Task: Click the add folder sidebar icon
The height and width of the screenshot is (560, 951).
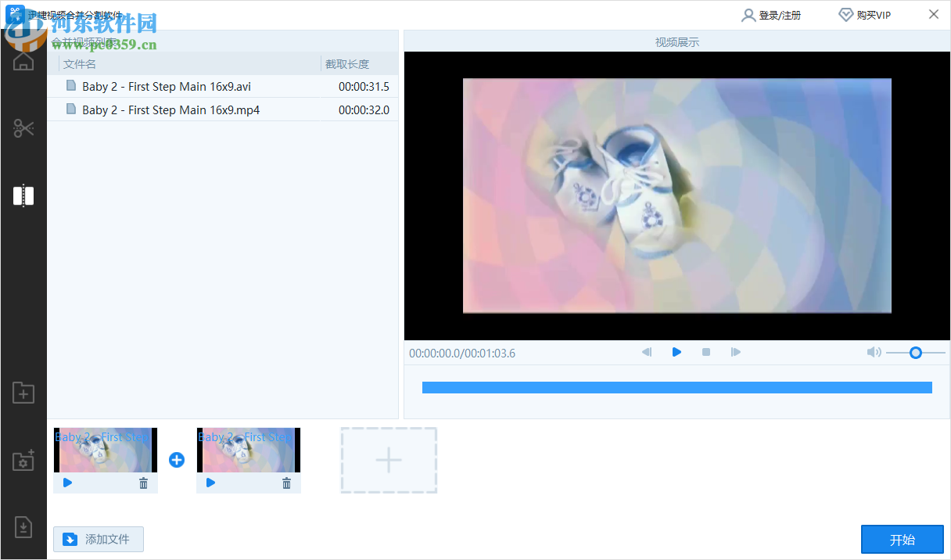Action: tap(23, 393)
